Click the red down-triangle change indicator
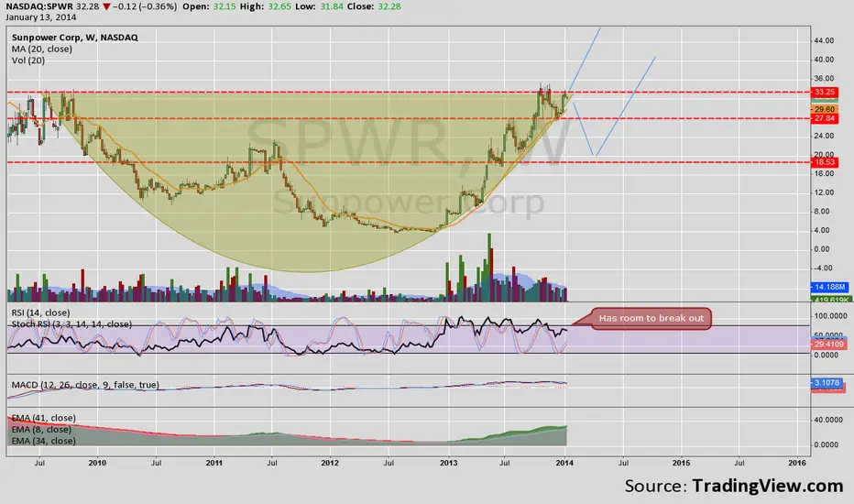854x504 pixels. tap(106, 6)
